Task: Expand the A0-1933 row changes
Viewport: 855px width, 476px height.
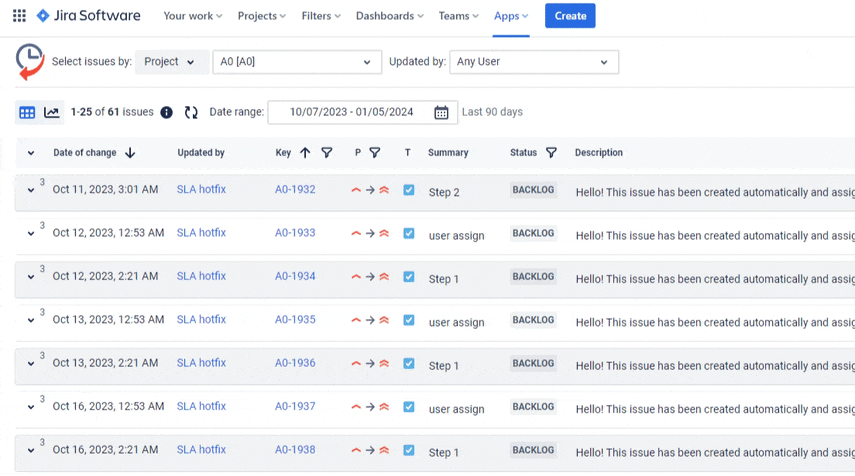Action: [31, 234]
